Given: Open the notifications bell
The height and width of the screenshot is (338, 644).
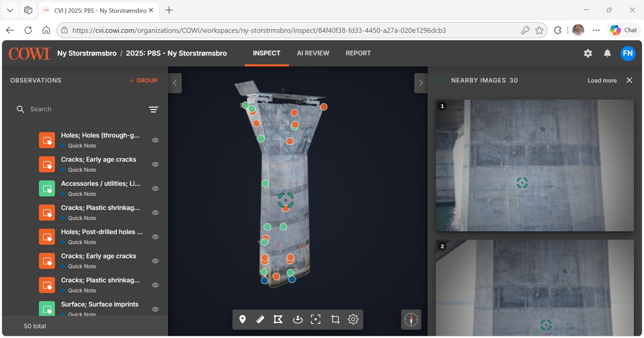Looking at the screenshot, I should click(607, 53).
